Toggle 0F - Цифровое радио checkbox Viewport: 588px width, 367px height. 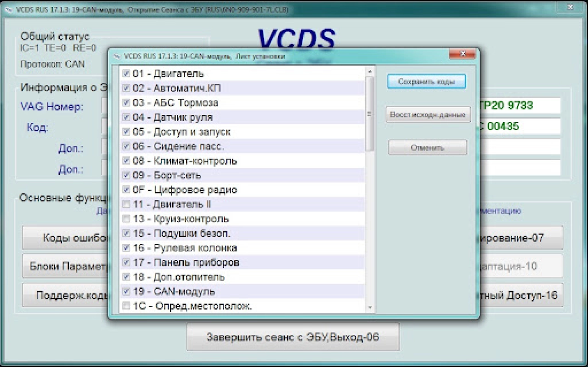point(125,190)
